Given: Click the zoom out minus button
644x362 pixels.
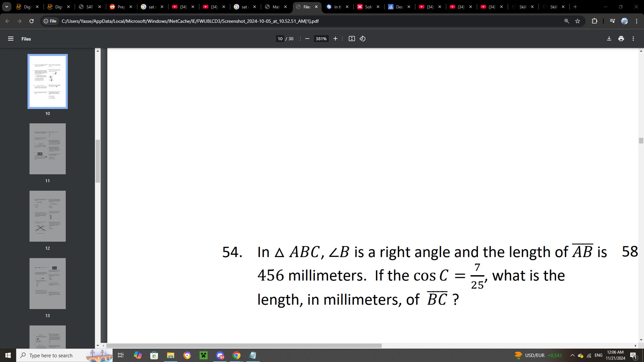Looking at the screenshot, I should tap(307, 39).
